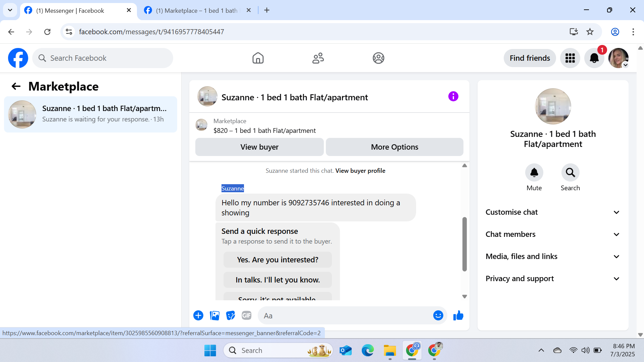This screenshot has height=362, width=644.
Task: Switch to the Marketplace 1 bed tab
Action: coord(198,11)
